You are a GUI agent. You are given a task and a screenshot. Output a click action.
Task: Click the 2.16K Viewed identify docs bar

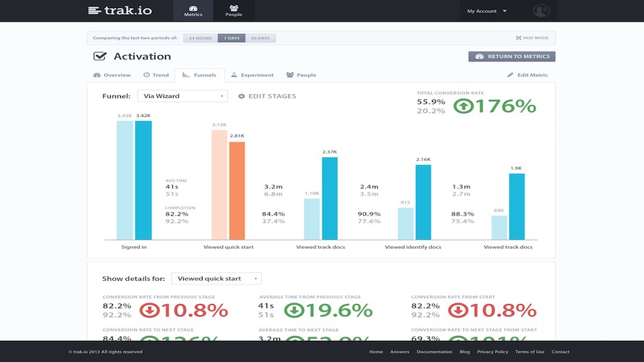pos(423,202)
